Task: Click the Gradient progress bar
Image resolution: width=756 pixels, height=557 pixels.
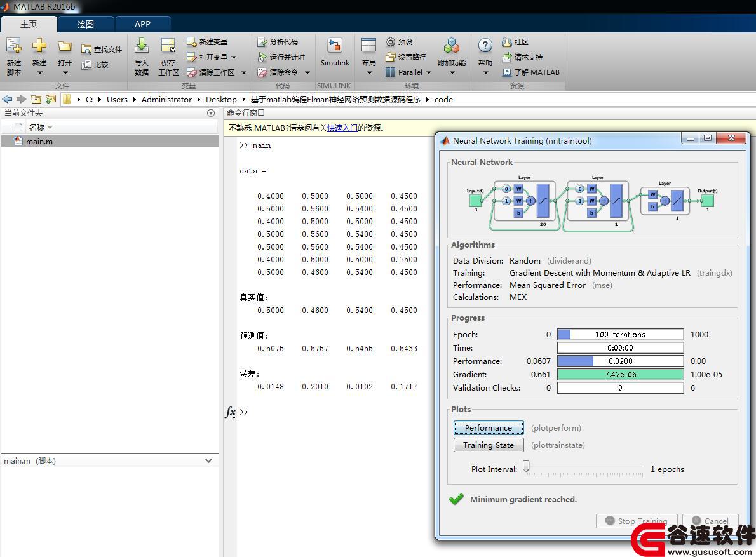Action: tap(621, 374)
